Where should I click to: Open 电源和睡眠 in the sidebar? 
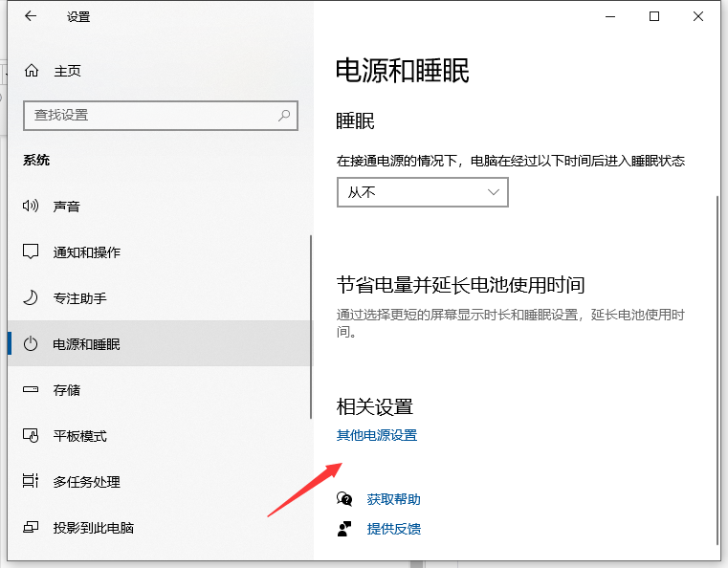86,344
